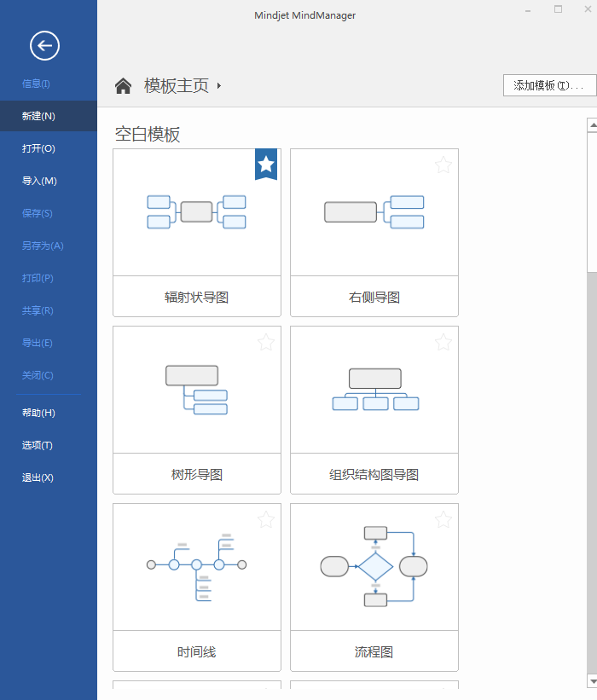The height and width of the screenshot is (700, 597).
Task: Favorite the right map template star
Action: point(443,165)
